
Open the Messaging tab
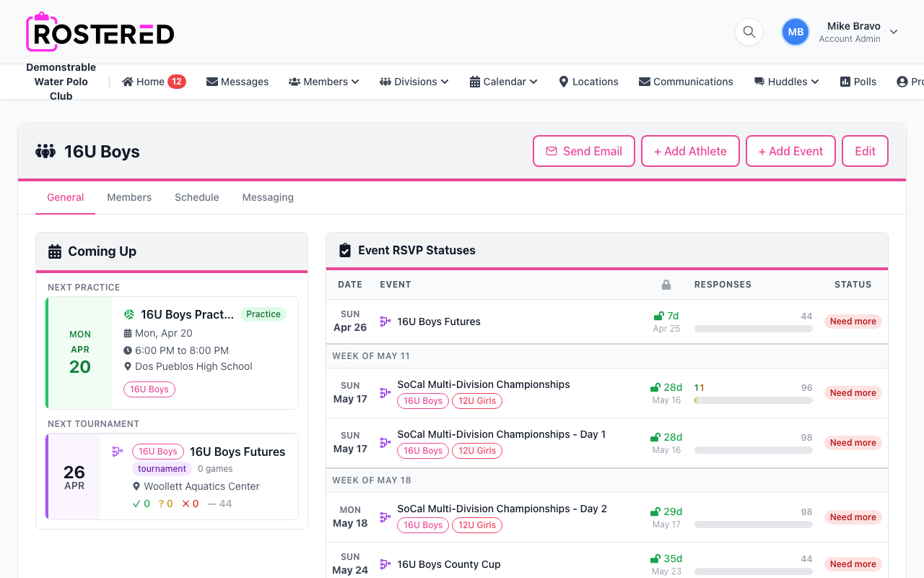268,197
